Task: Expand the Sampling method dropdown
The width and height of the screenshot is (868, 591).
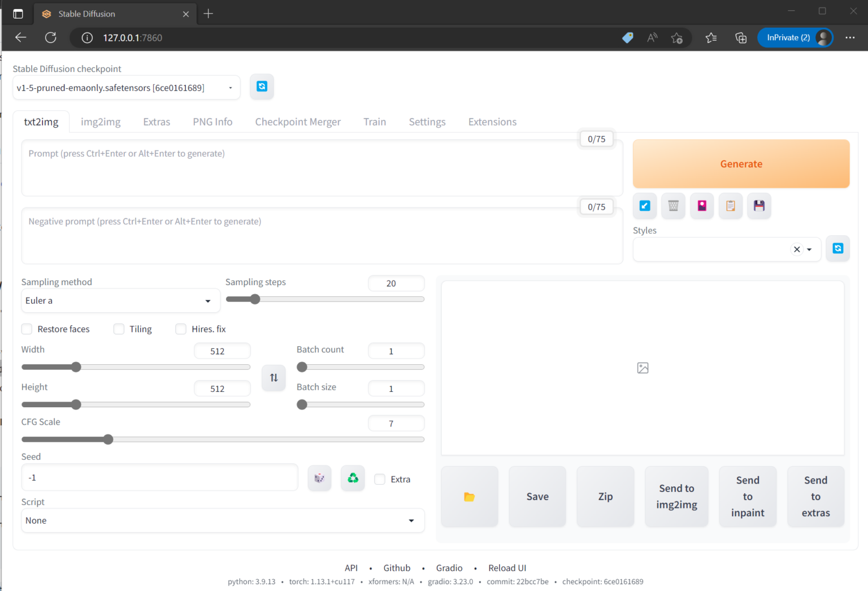Action: point(121,301)
